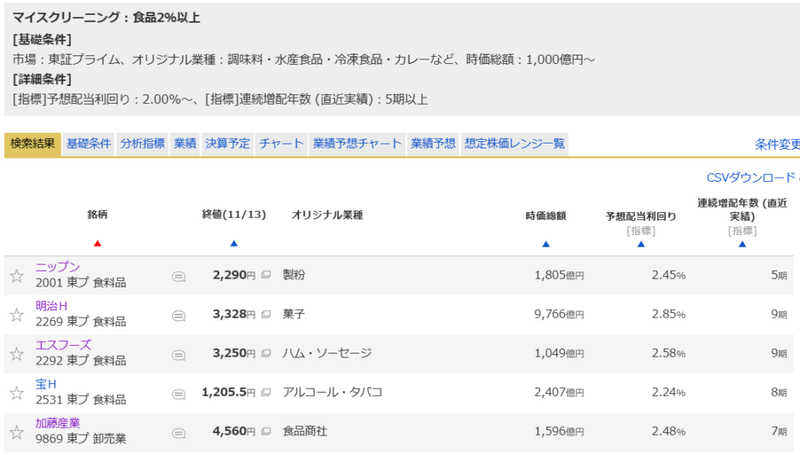Sort by 連続増配年数 using blue triangle
Image resolution: width=800 pixels, height=455 pixels.
pos(742,244)
